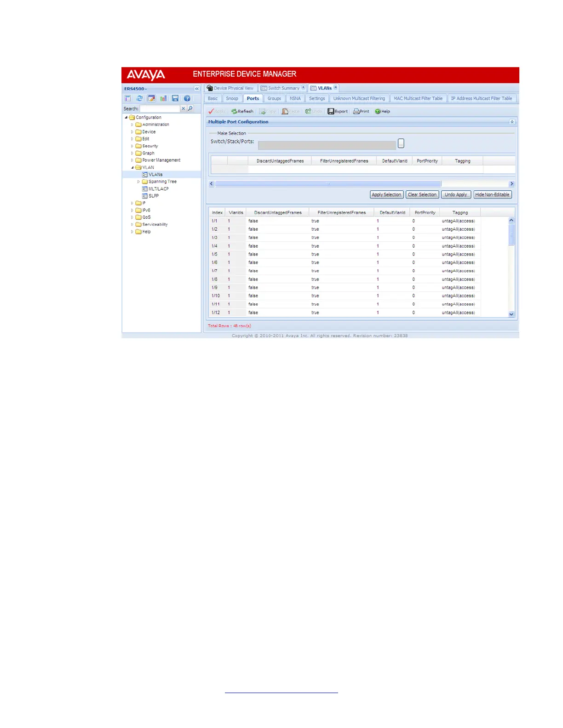Sort by the PortPriority column header in port table
The width and height of the screenshot is (563, 728).
pos(425,213)
